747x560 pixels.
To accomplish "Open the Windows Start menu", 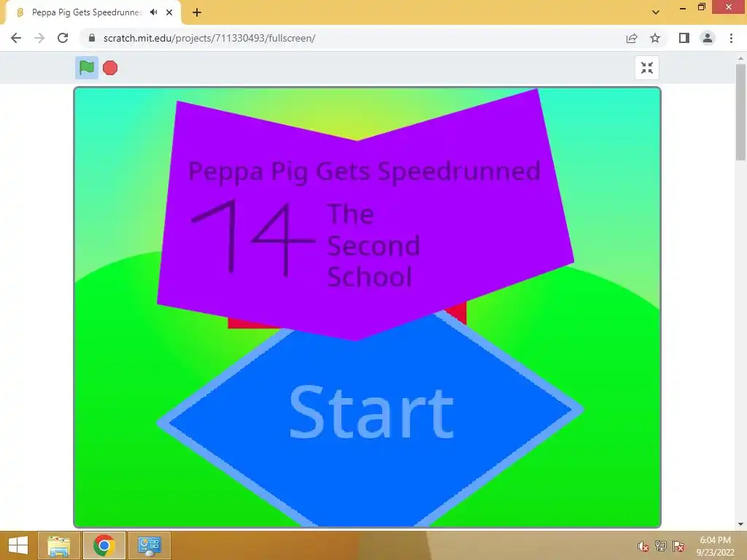I will pos(18,545).
